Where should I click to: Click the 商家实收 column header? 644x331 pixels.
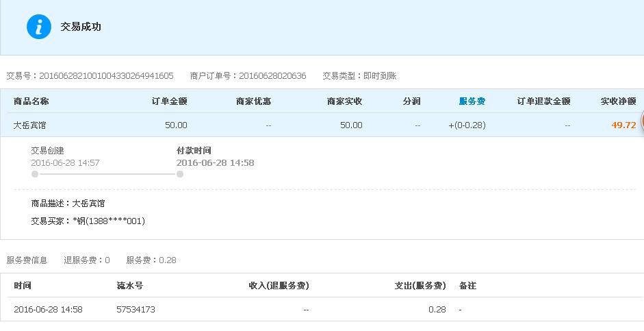[x=345, y=101]
